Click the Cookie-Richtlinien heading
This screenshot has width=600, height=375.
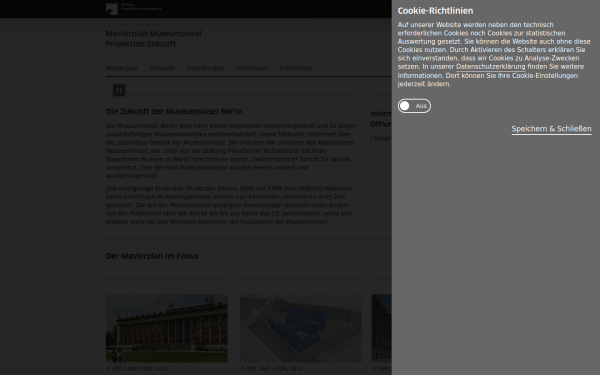click(435, 11)
